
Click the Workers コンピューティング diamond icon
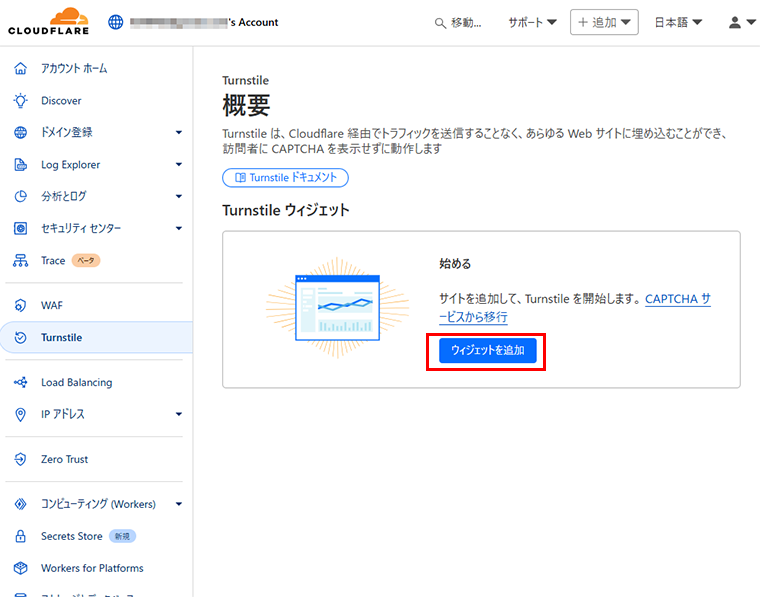(20, 504)
